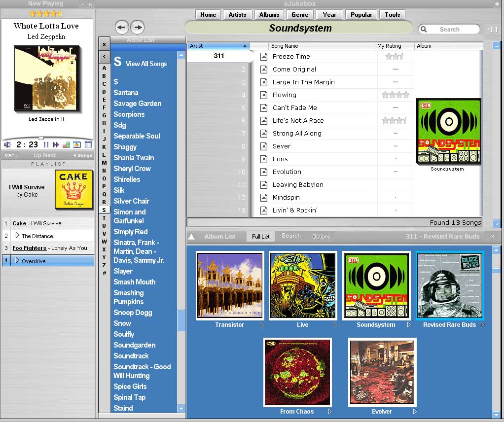The image size is (504, 422).
Task: Play arrow beside The Distance in playlist
Action: point(17,235)
